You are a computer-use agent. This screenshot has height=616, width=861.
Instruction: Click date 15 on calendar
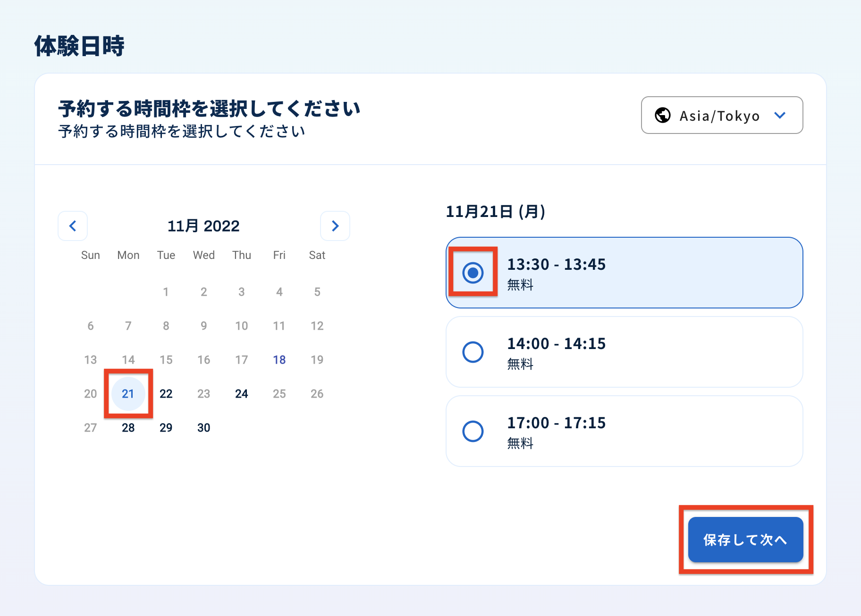(166, 360)
